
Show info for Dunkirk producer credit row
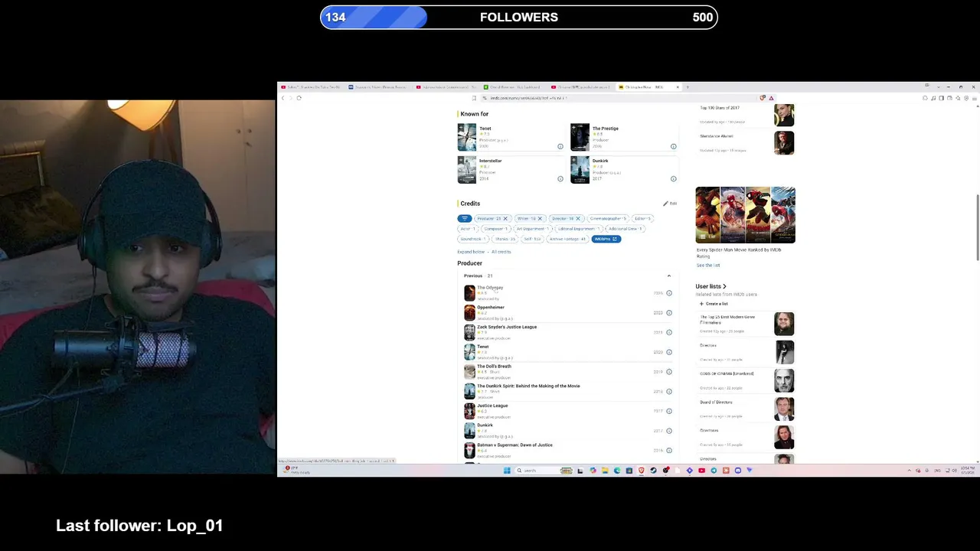669,431
